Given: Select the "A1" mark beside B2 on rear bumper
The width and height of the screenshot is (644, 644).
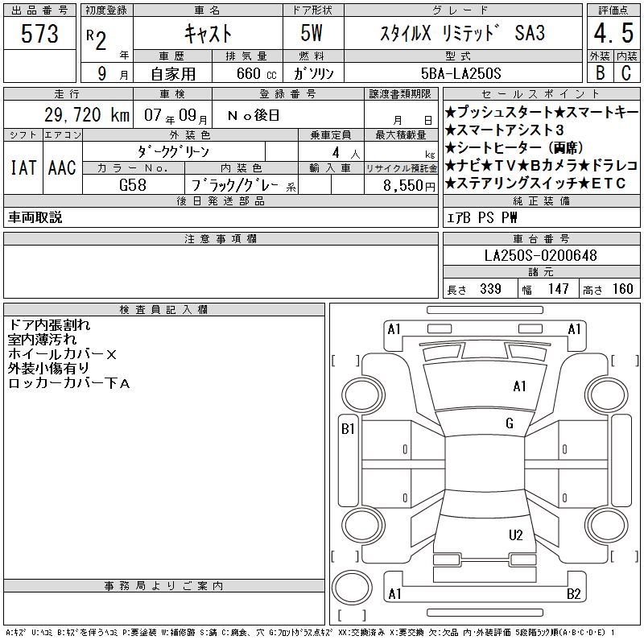Looking at the screenshot, I should pyautogui.click(x=394, y=594).
